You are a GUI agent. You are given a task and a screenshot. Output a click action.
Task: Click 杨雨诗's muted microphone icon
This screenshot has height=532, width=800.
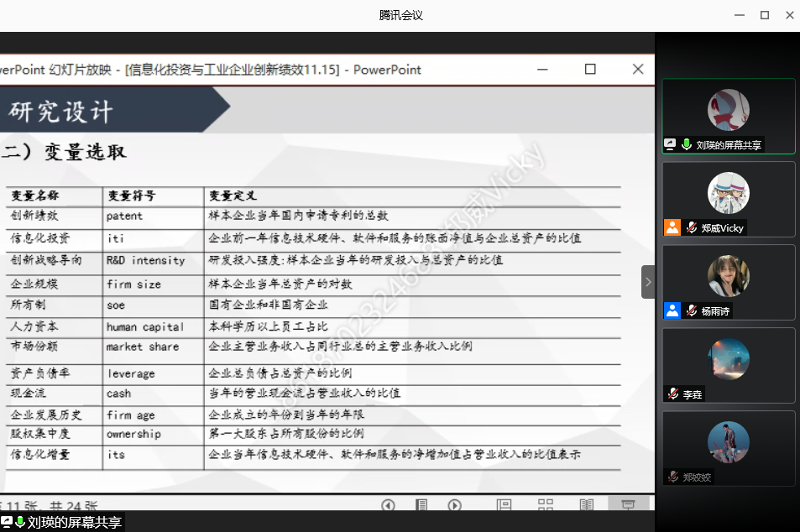click(693, 310)
